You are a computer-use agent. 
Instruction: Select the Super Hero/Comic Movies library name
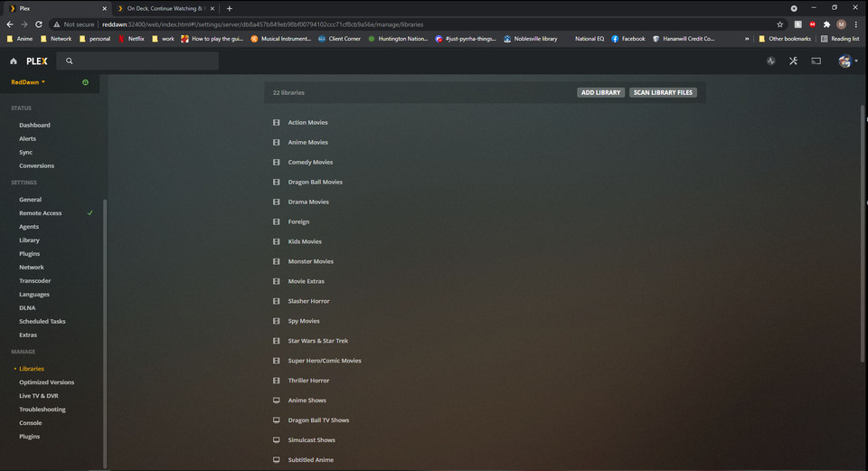coord(325,361)
